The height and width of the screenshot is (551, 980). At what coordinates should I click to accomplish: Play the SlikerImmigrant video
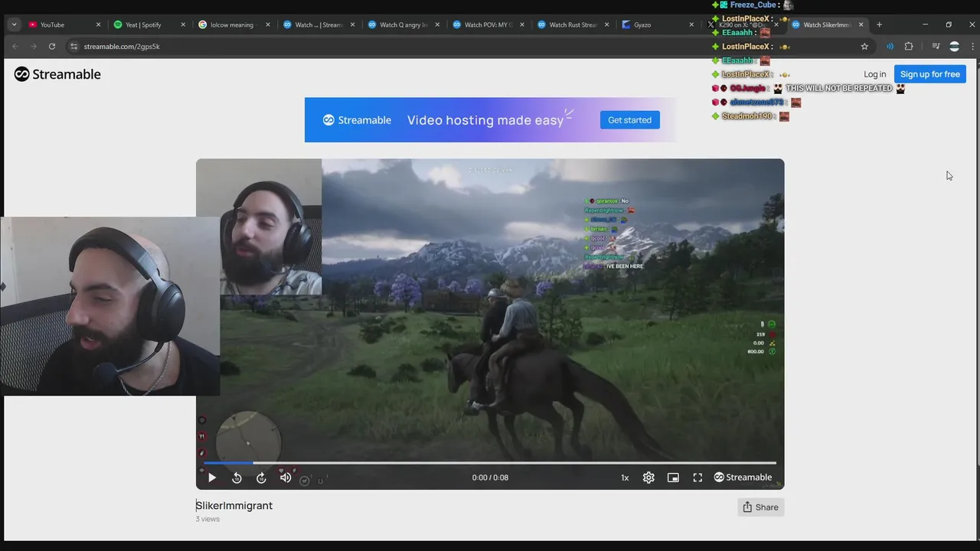212,478
